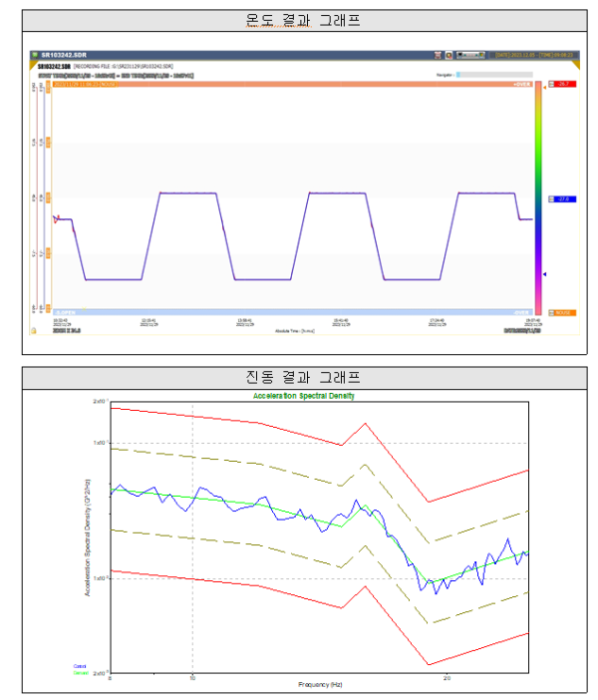
Task: Click the bold SR103242.SDR file name under title
Action: pyautogui.click(x=54, y=67)
